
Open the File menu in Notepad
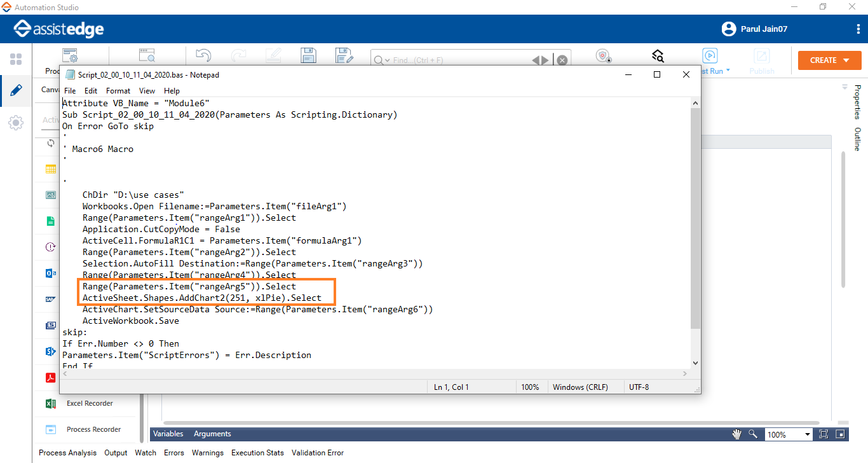pyautogui.click(x=70, y=90)
